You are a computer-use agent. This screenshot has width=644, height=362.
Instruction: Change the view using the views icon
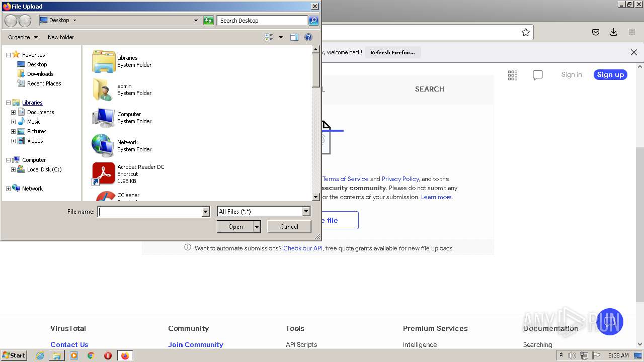(x=269, y=37)
